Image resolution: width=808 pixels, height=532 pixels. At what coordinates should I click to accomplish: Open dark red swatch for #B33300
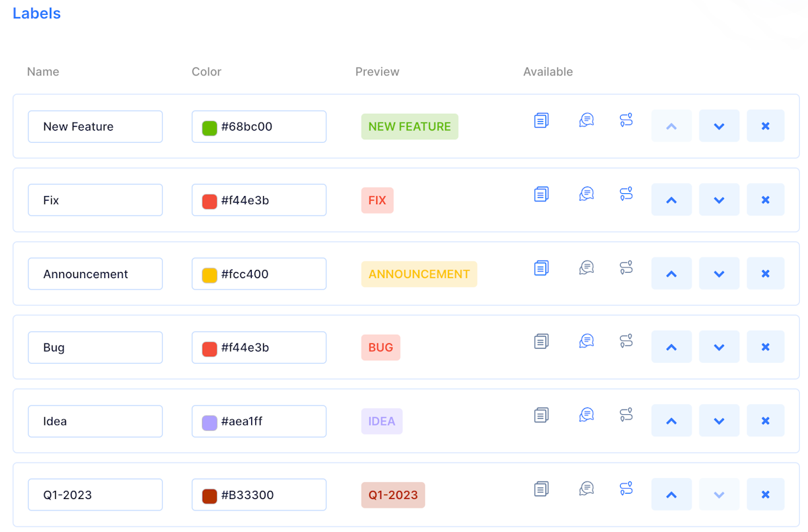(209, 495)
